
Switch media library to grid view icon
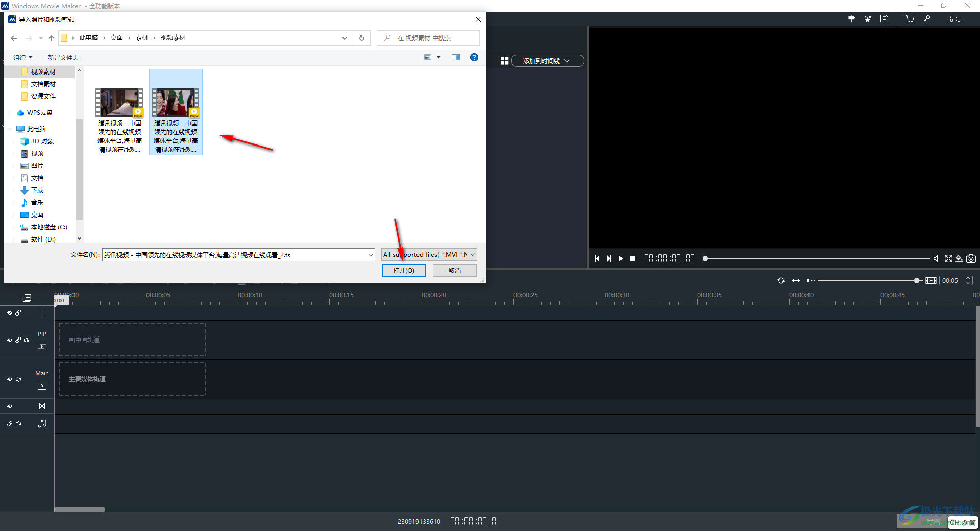point(504,61)
